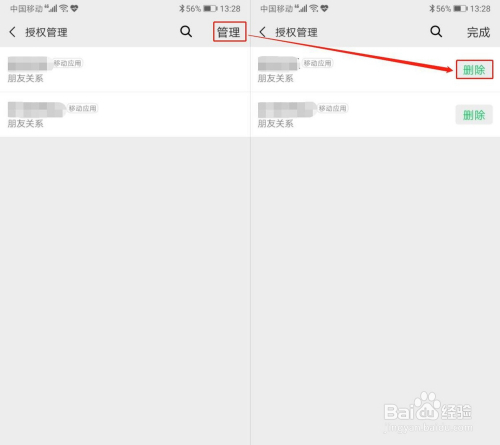This screenshot has height=445, width=500.
Task: Go back using right screen arrow
Action: [x=263, y=32]
